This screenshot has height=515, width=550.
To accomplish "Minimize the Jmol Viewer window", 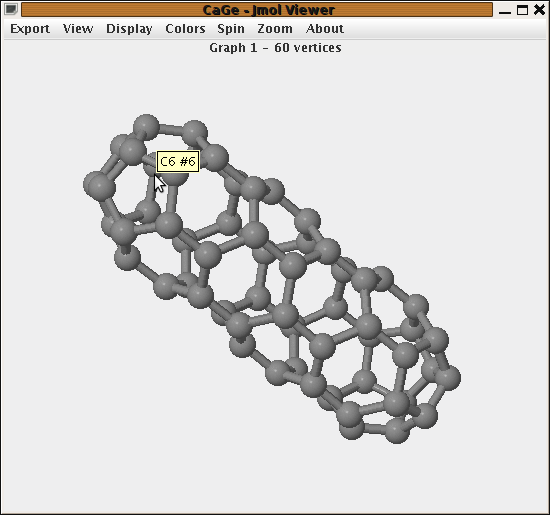I will [504, 10].
